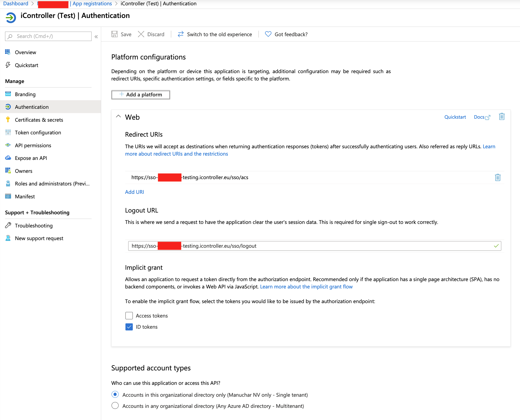Click the iController app logo in header
This screenshot has width=520, height=420.
(11, 18)
